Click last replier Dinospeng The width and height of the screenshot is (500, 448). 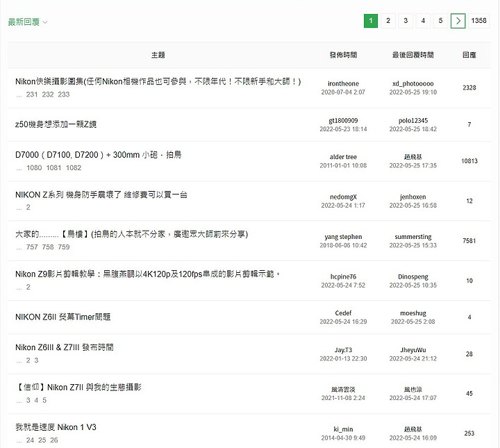413,276
